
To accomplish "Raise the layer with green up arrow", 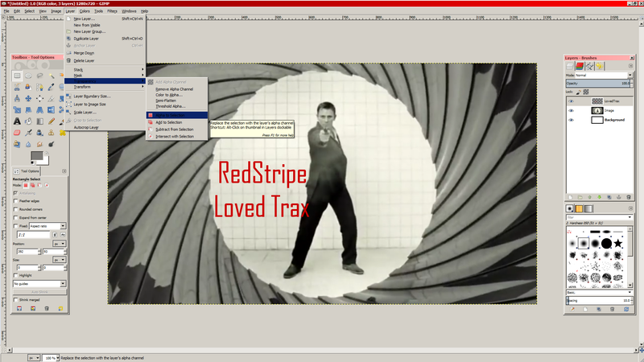I will point(590,197).
